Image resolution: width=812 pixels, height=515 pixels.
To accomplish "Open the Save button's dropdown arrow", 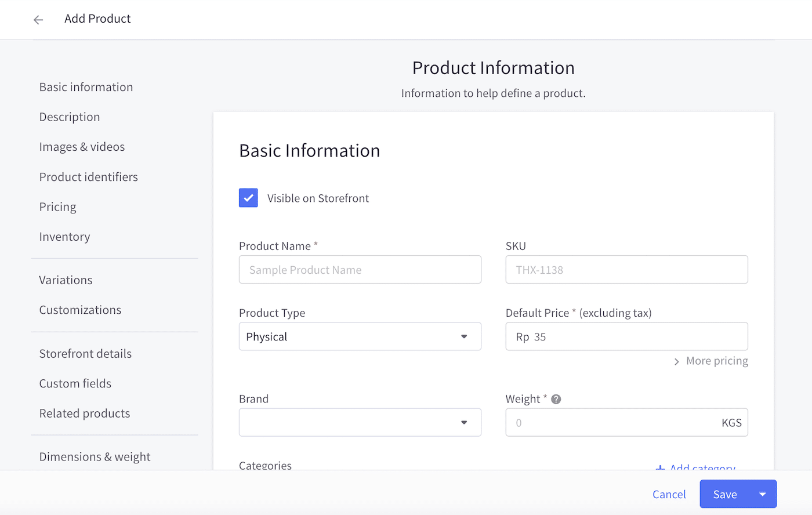I will coord(763,494).
